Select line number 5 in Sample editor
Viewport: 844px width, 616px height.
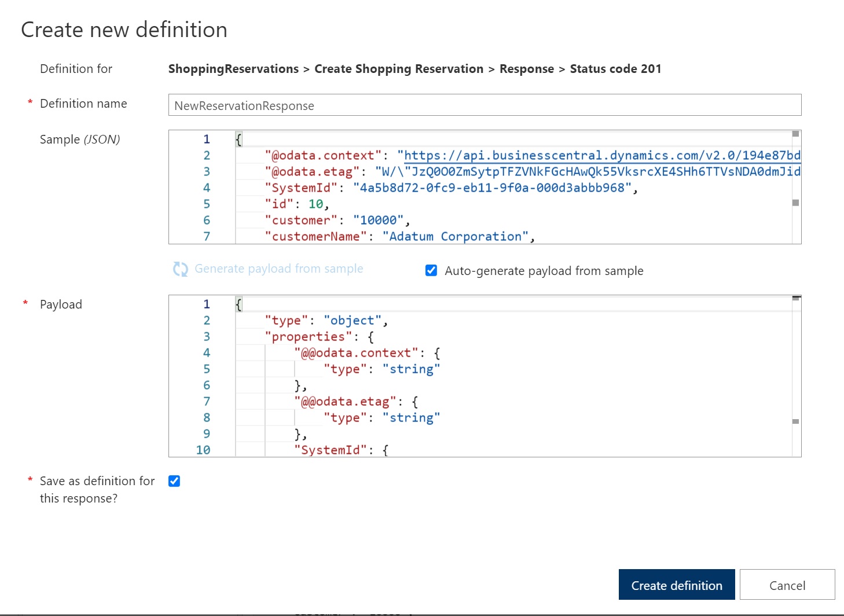point(207,204)
